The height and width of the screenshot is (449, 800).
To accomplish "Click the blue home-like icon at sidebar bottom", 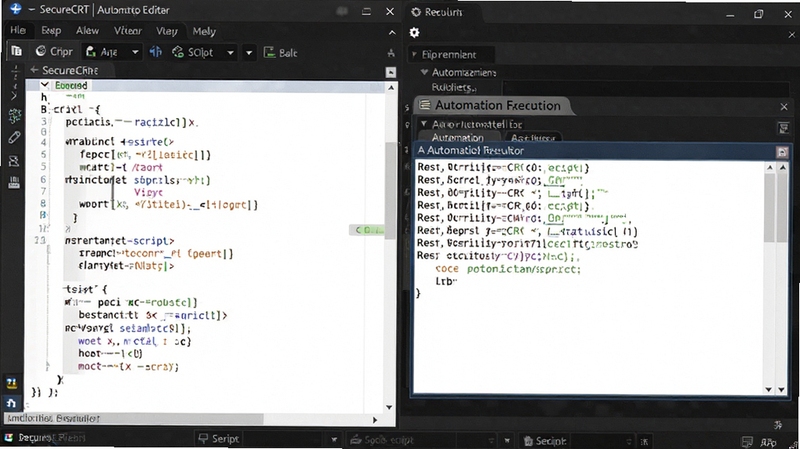I will pyautogui.click(x=12, y=403).
